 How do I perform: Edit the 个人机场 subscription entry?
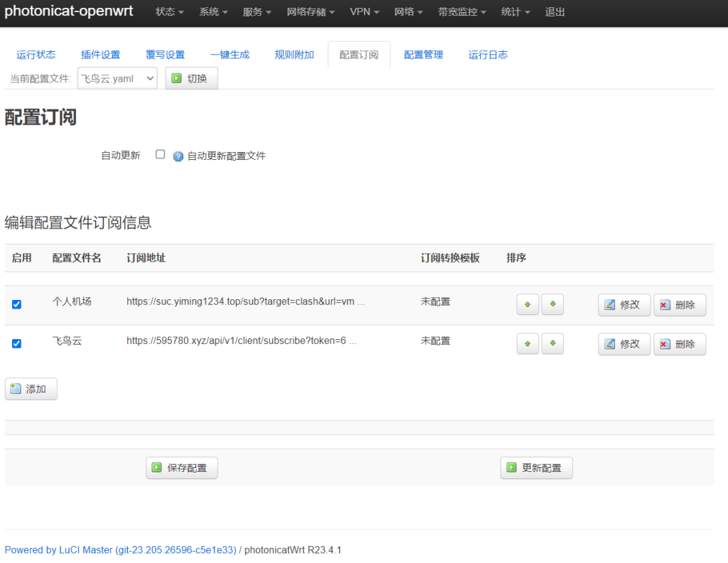tap(623, 305)
